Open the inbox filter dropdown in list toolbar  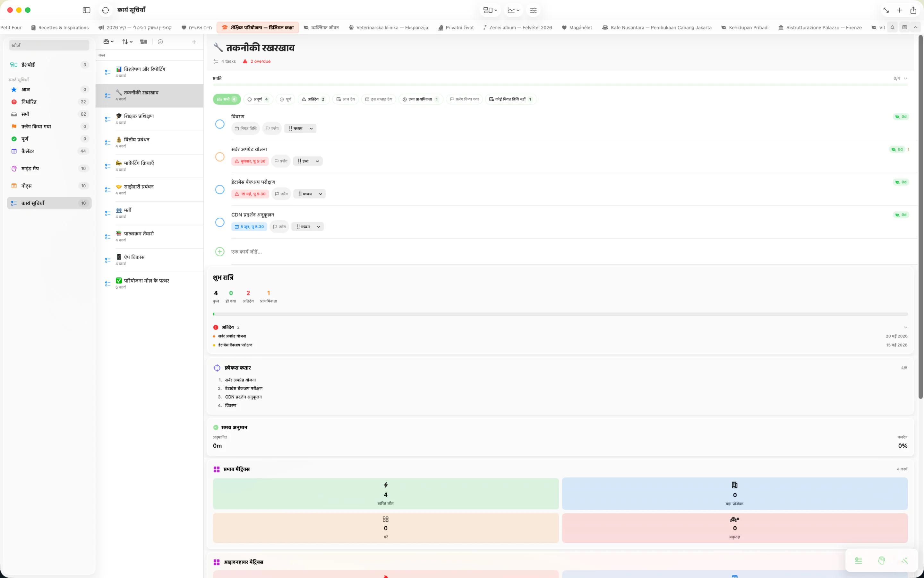(x=108, y=42)
